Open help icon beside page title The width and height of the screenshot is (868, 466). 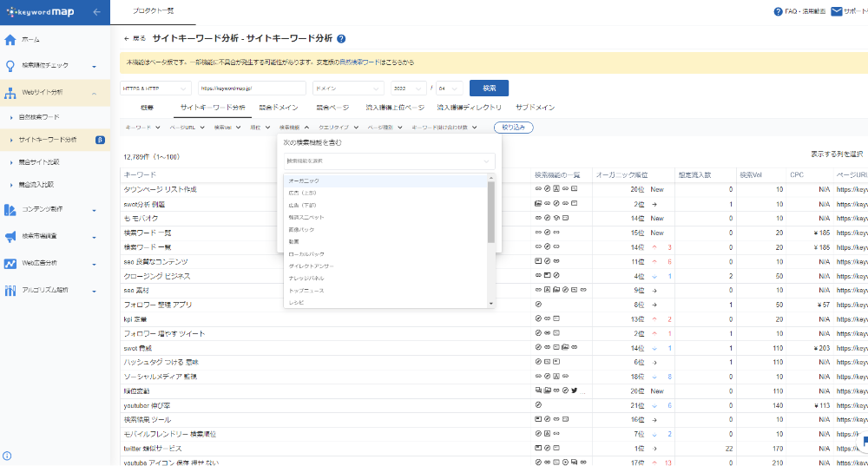tap(341, 39)
